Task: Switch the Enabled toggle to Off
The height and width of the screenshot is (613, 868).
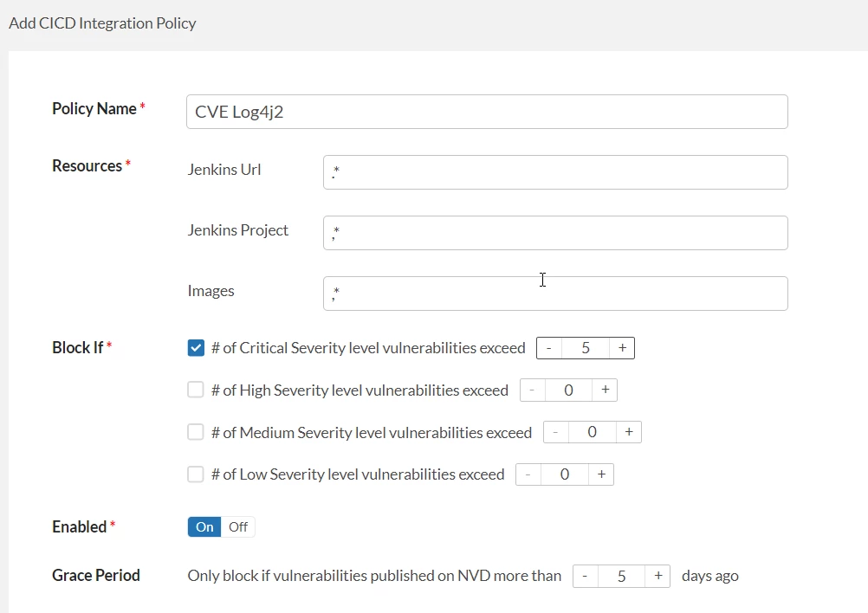Action: click(x=238, y=526)
